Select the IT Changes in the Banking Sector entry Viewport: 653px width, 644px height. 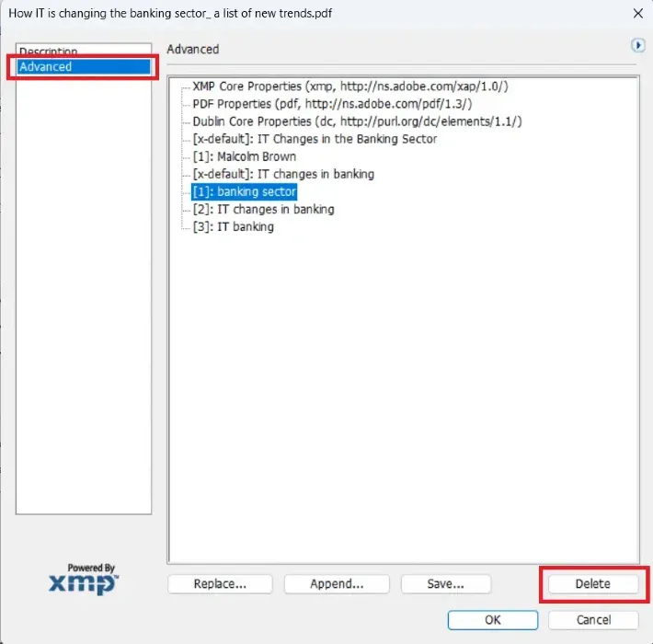[315, 139]
